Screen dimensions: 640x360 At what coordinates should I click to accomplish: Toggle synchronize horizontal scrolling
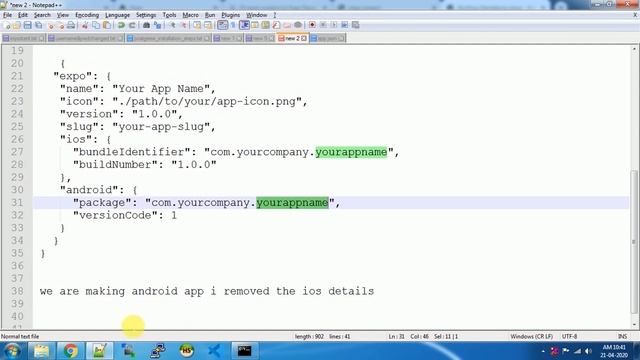[208, 25]
